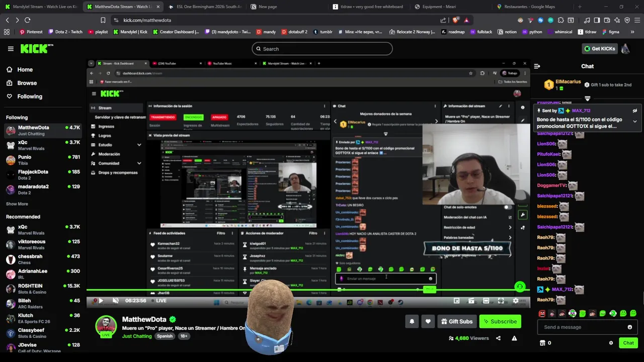644x362 pixels.
Task: Expand the top gifters leaderboard arrow
Action: pyautogui.click(x=587, y=98)
